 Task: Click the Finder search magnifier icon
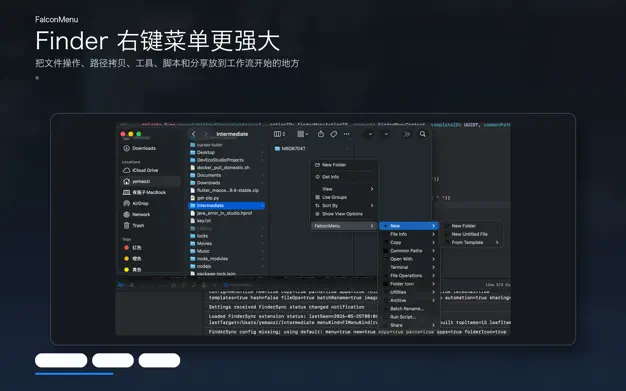tap(422, 134)
